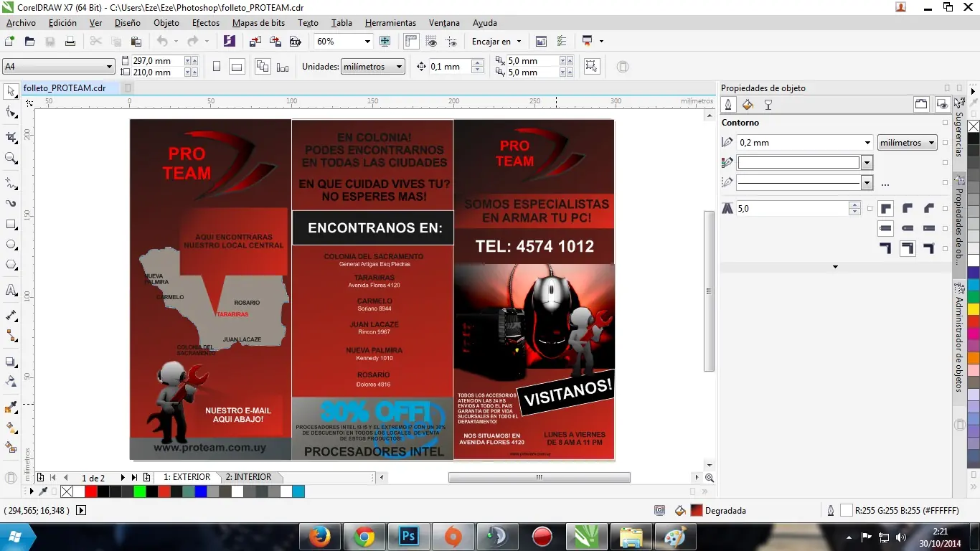The width and height of the screenshot is (980, 551).
Task: Expand more Contorno options arrow
Action: [x=835, y=267]
